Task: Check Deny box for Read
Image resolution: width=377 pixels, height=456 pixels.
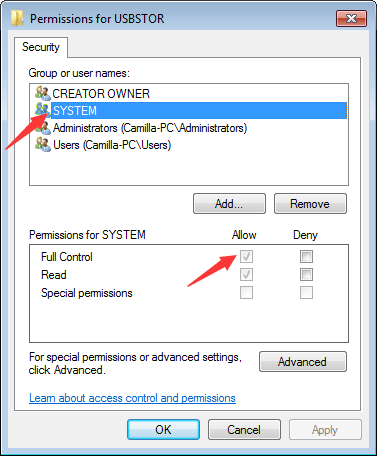Action: click(306, 274)
